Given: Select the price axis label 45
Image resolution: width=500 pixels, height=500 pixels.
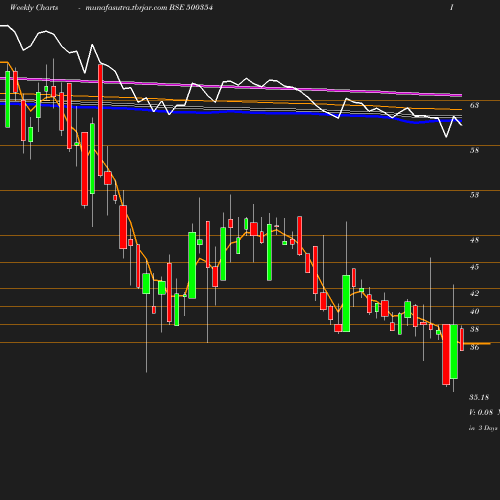Looking at the screenshot, I should pyautogui.click(x=474, y=267).
